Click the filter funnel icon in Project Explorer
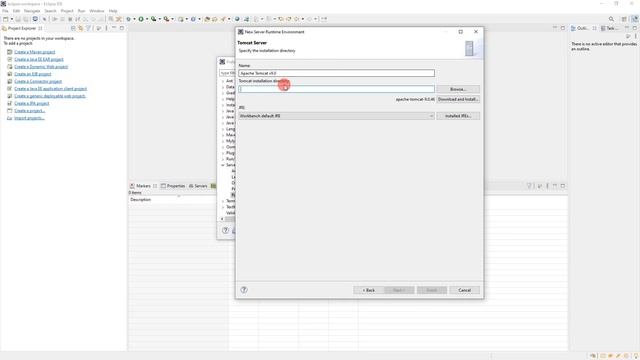The height and width of the screenshot is (360, 640). [89, 28]
